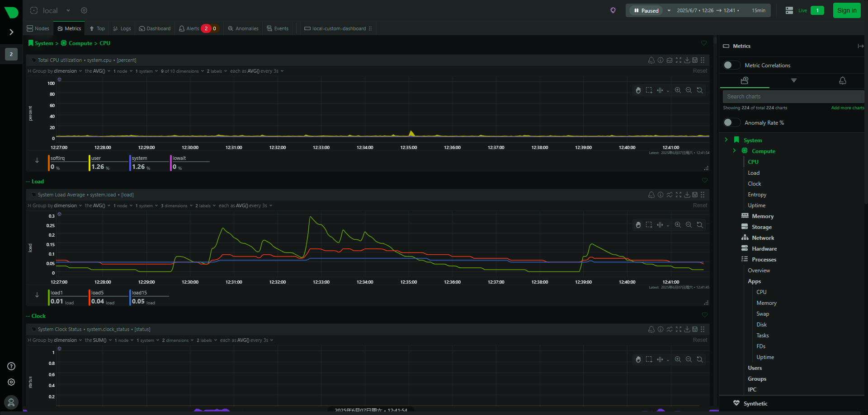Click zoom out icon on System Load chart

(x=689, y=225)
